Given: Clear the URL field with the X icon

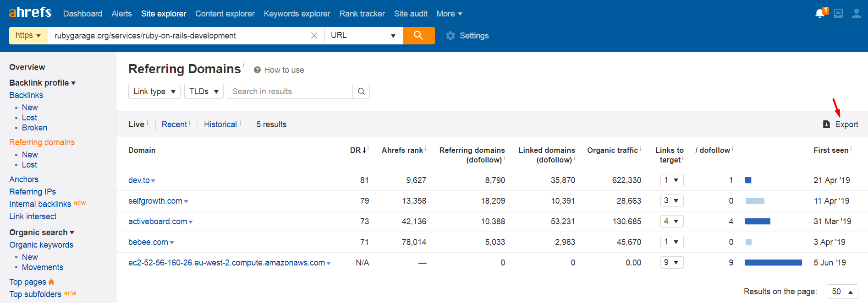Looking at the screenshot, I should pos(314,36).
